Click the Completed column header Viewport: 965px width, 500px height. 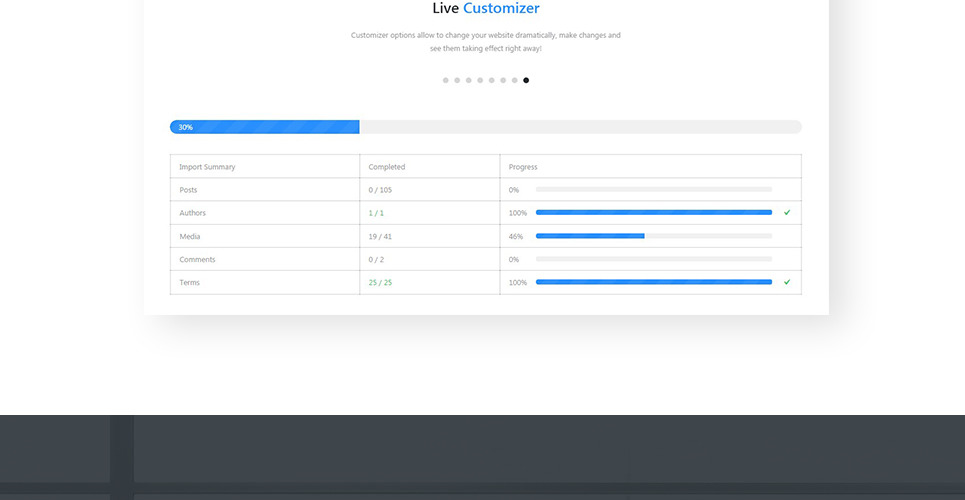(387, 167)
